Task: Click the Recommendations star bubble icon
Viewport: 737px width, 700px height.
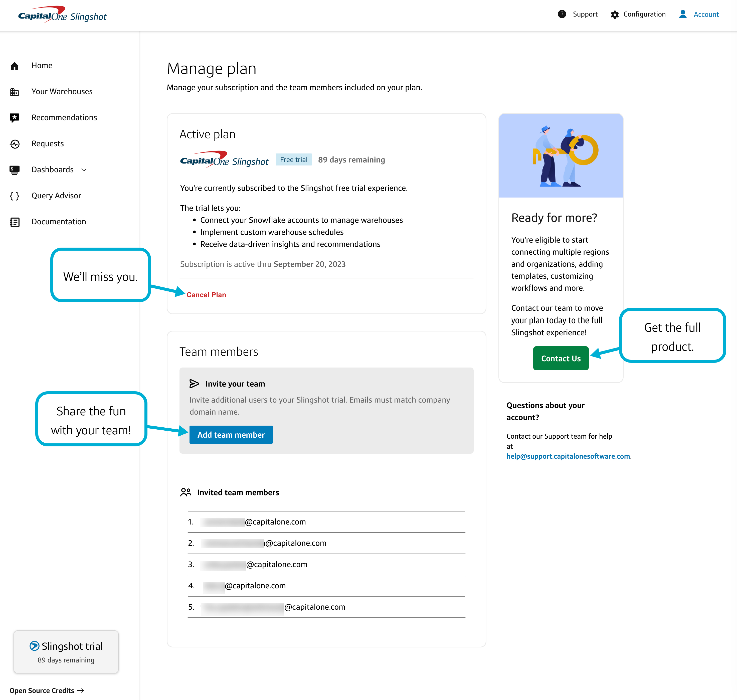Action: coord(15,118)
